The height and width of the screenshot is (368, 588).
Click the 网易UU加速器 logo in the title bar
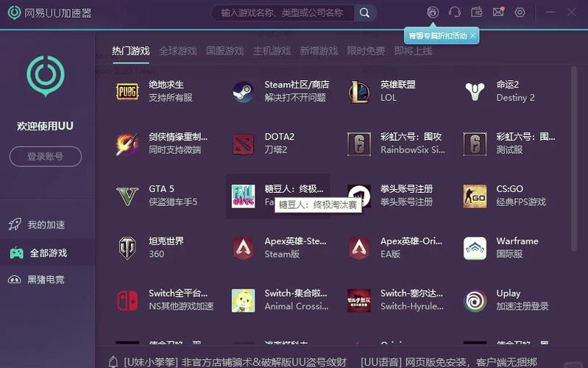(x=49, y=13)
